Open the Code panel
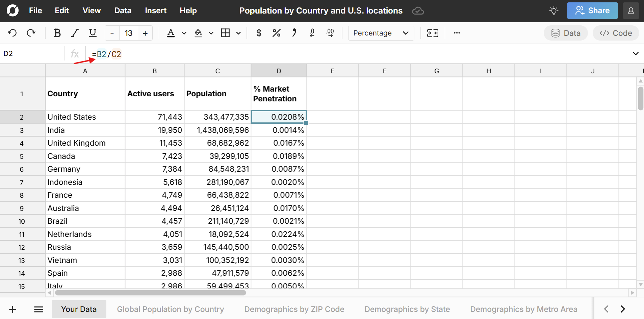 point(615,33)
